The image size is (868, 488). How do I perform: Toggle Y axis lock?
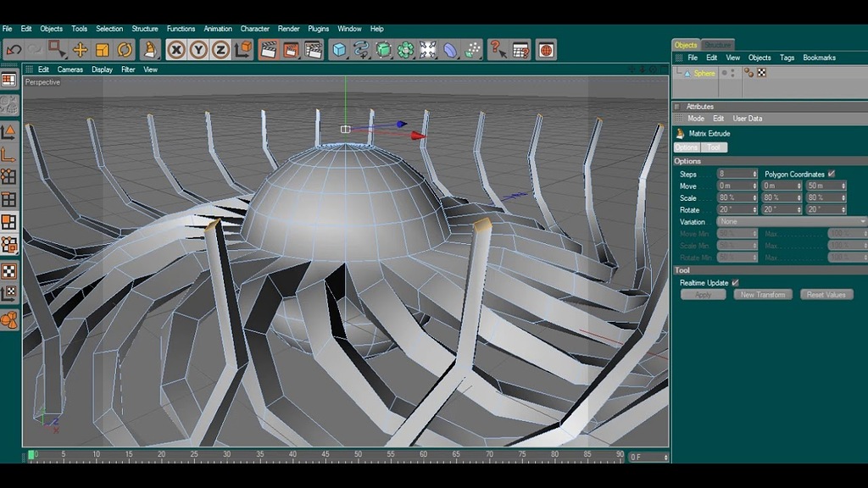(198, 50)
